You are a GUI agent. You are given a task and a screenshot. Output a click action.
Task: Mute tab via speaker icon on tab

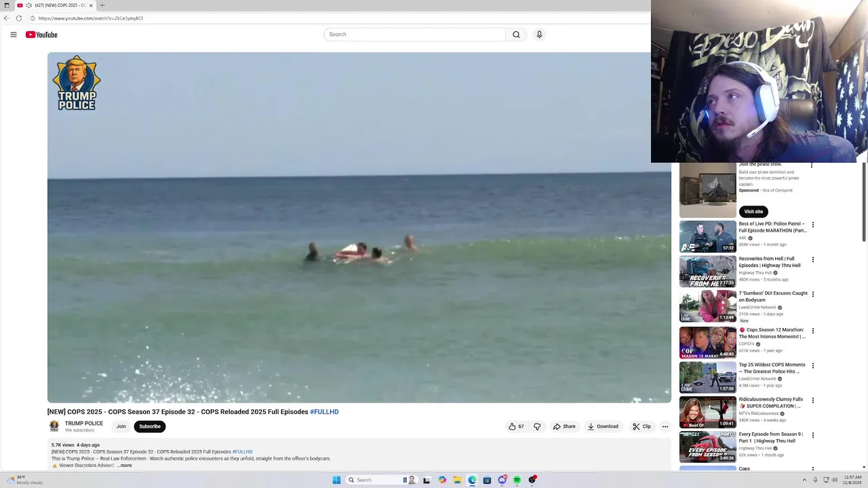(28, 5)
